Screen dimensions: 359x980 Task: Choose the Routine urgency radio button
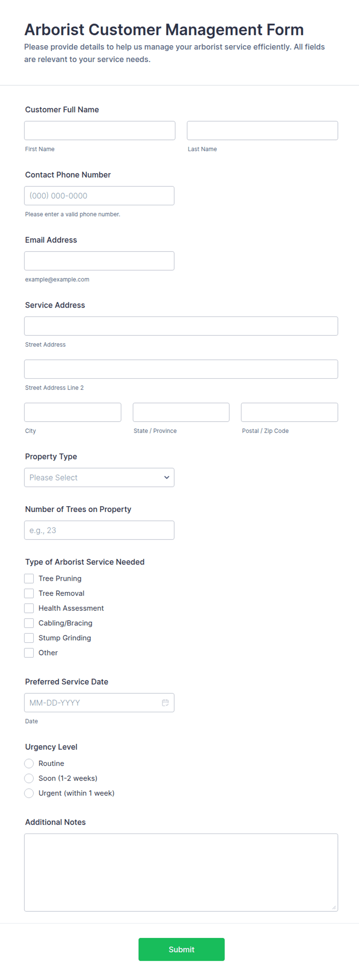[x=29, y=763]
